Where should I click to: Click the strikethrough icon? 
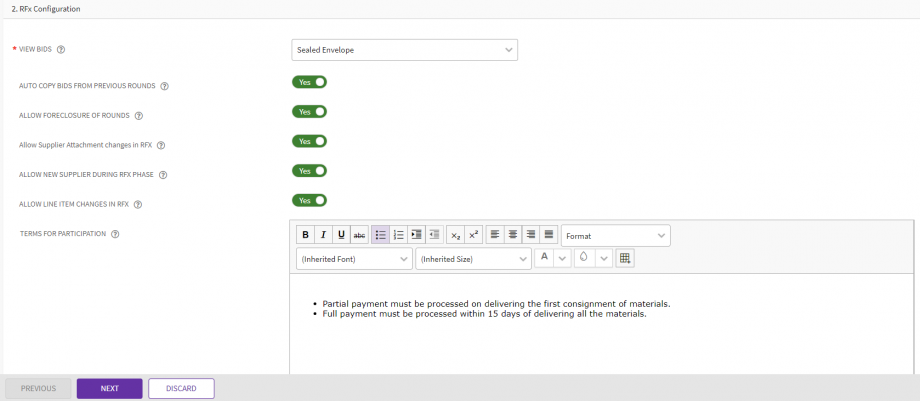coord(359,235)
